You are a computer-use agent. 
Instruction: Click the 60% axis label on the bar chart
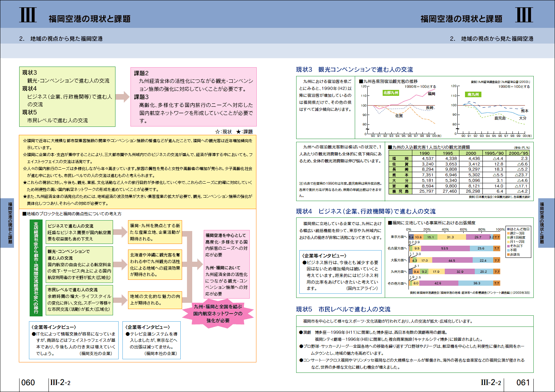click(x=463, y=230)
